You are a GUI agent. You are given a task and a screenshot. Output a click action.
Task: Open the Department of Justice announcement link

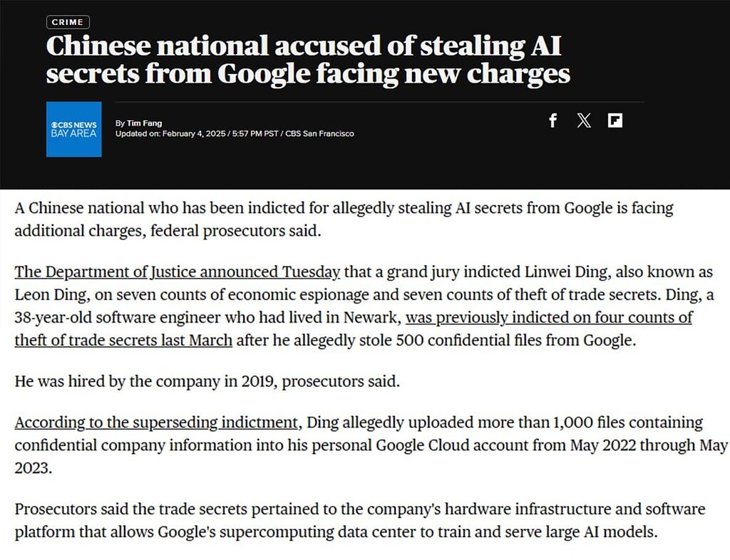tap(176, 271)
